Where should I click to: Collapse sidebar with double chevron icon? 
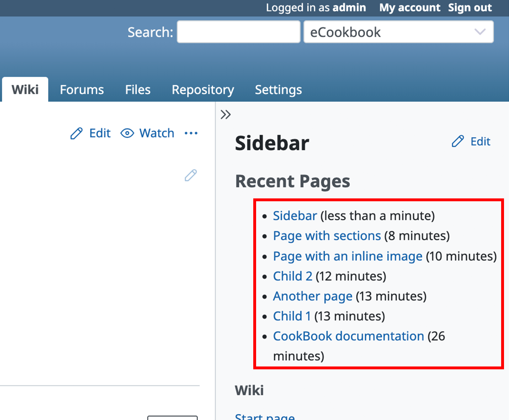click(x=225, y=115)
